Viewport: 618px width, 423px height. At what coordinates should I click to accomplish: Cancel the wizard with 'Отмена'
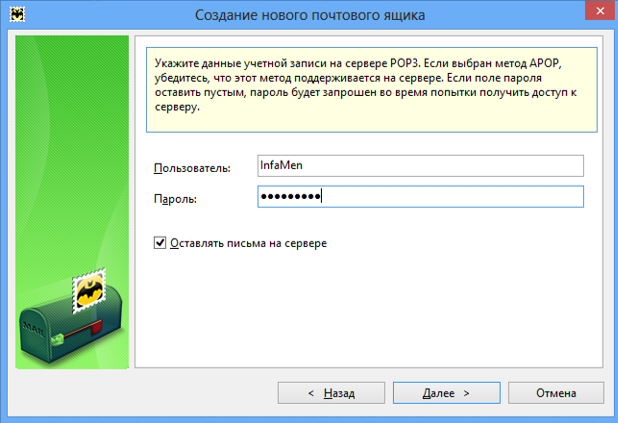coord(555,394)
